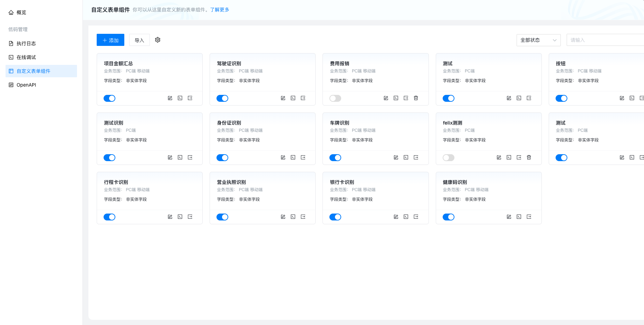The image size is (644, 325).
Task: Edit the felix测测 component
Action: click(499, 157)
